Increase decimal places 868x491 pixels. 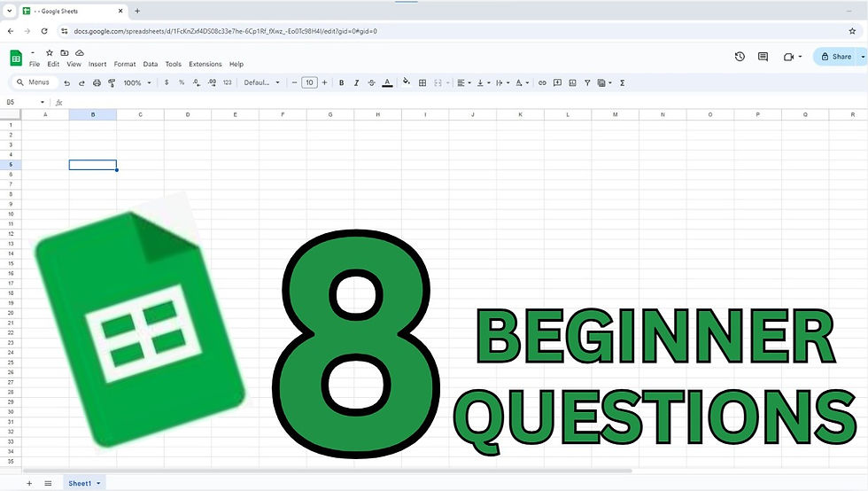(x=212, y=82)
